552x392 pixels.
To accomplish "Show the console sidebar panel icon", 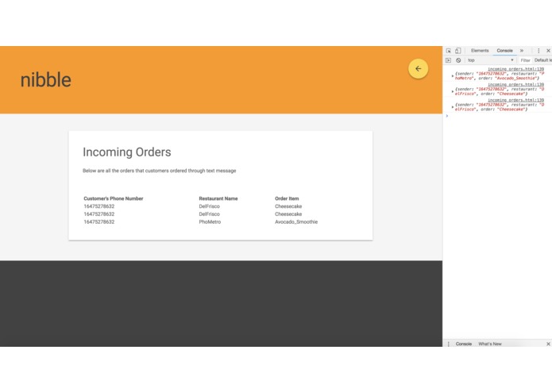I will 448,60.
